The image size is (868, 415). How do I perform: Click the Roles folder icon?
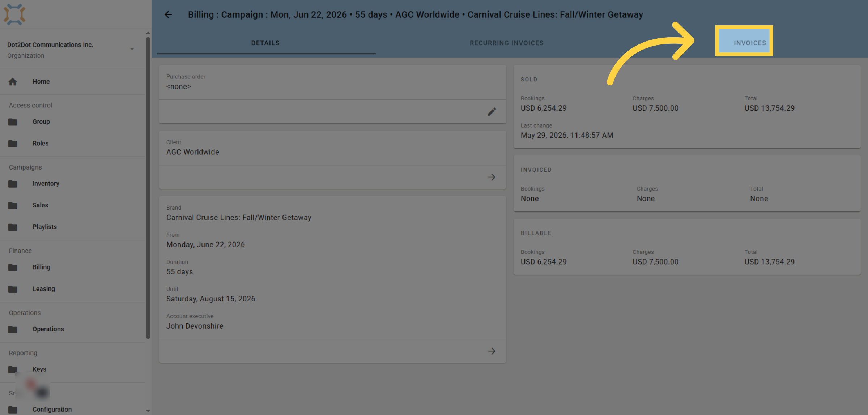(13, 144)
